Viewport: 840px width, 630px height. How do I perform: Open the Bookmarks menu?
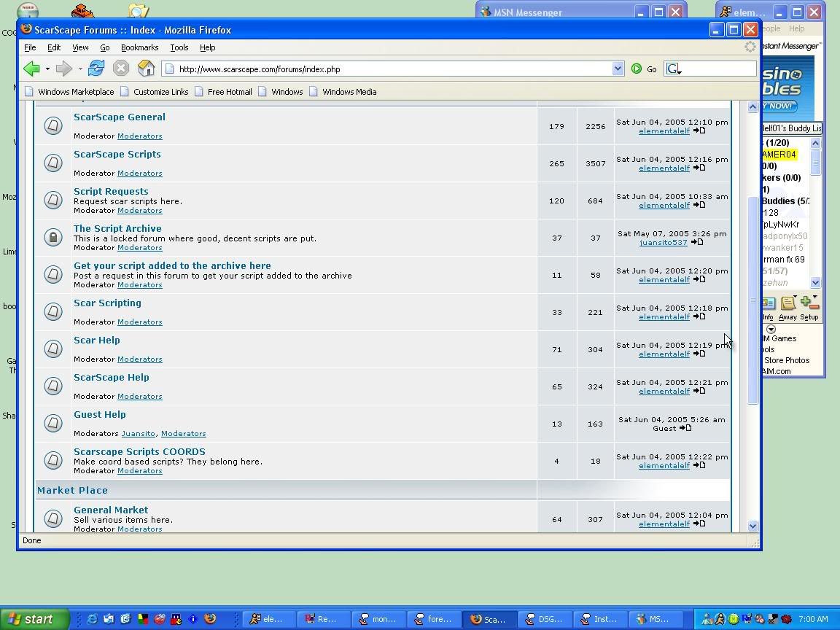(139, 47)
